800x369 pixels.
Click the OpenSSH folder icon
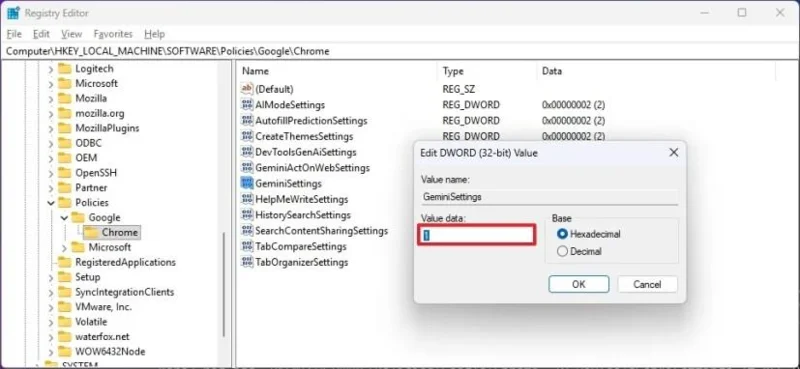click(x=64, y=173)
